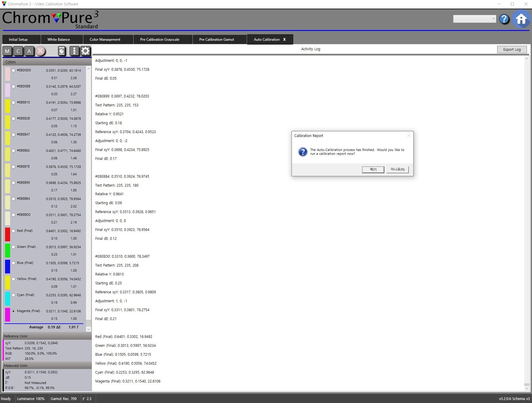Viewport: 532px width, 403px height.
Task: Click the blue question mark help icon
Action: (504, 19)
